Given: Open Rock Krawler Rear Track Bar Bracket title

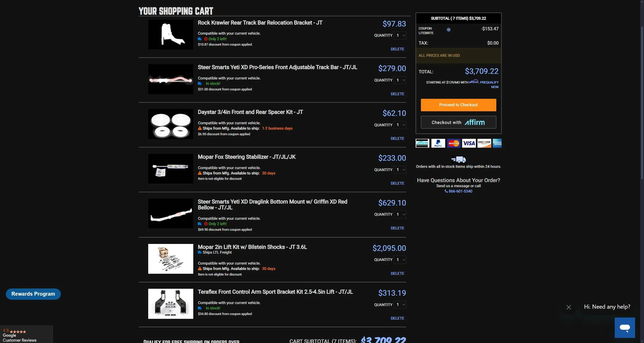Looking at the screenshot, I should coord(260,23).
